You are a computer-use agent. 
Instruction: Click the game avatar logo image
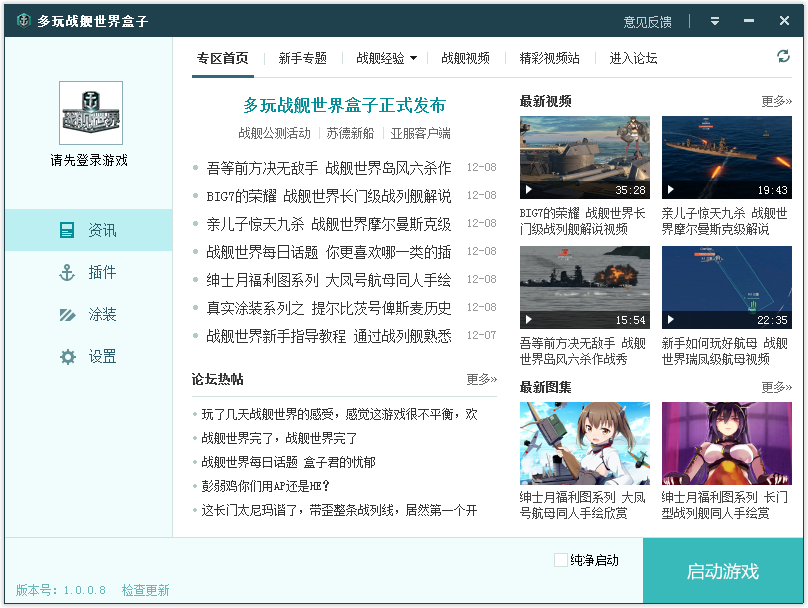tap(91, 113)
